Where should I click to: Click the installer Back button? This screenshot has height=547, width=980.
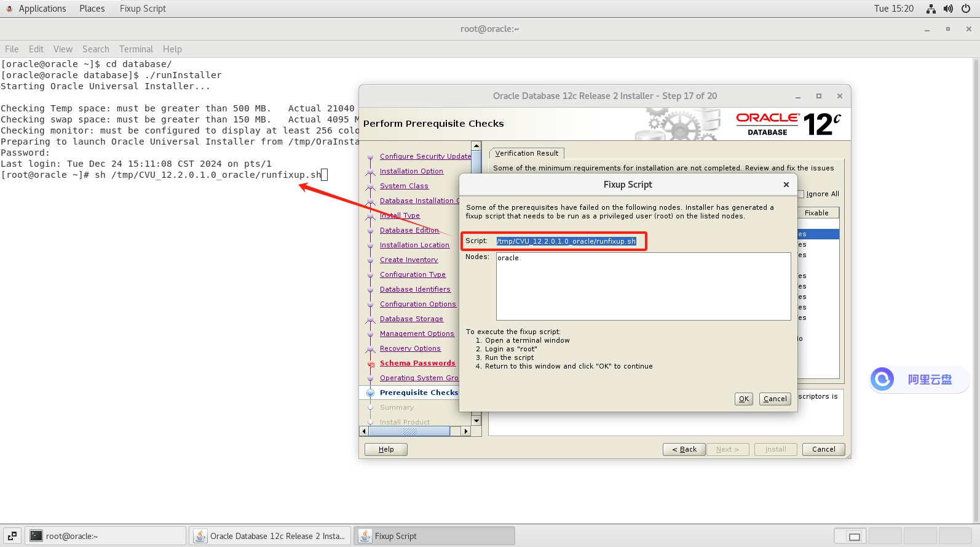(x=684, y=449)
